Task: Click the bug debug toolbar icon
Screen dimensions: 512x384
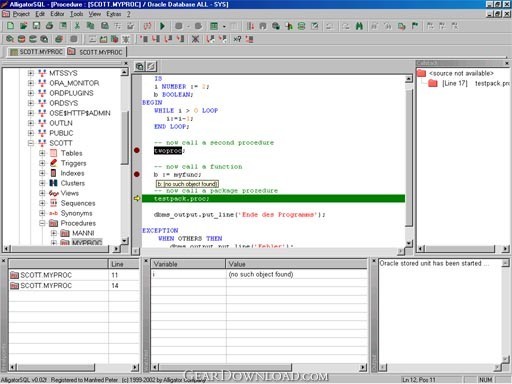Action: (126, 39)
